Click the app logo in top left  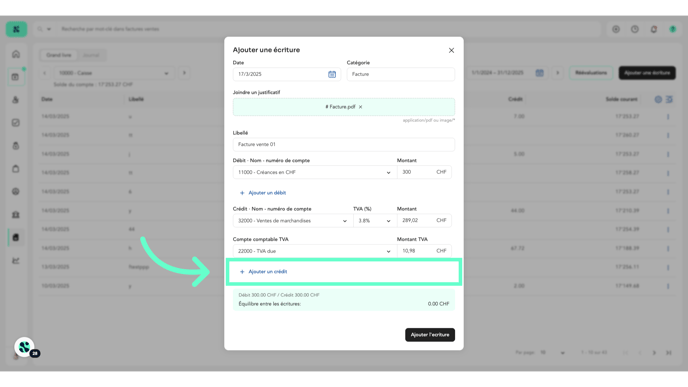point(16,29)
